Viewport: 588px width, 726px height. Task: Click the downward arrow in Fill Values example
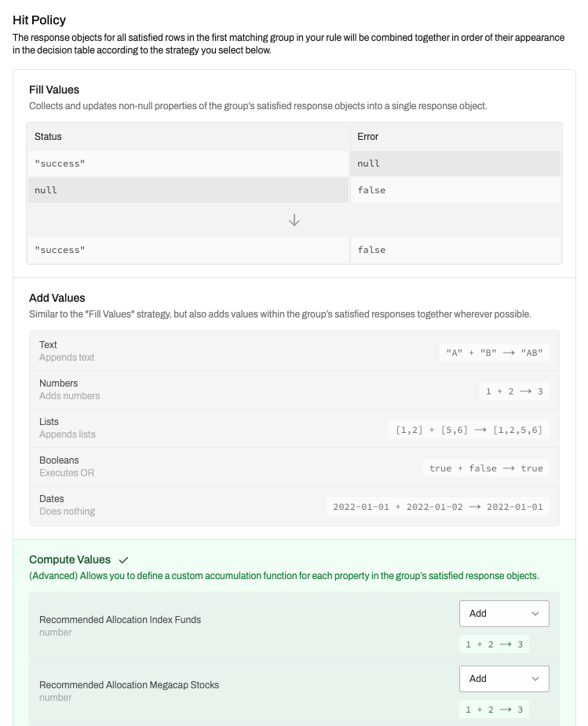pyautogui.click(x=294, y=219)
